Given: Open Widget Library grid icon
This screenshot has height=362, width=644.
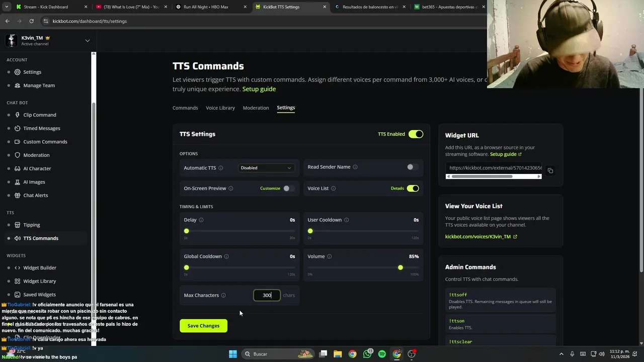Looking at the screenshot, I should 18,281.
